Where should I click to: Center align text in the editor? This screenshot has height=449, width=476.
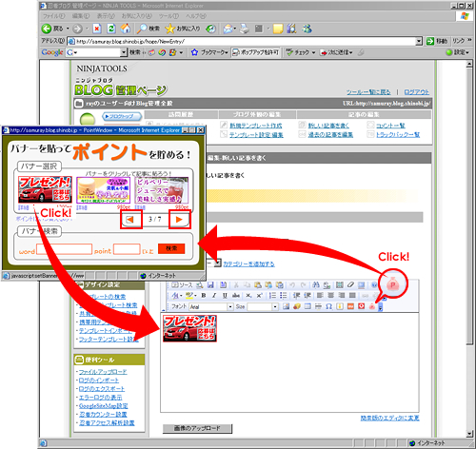coord(330,296)
